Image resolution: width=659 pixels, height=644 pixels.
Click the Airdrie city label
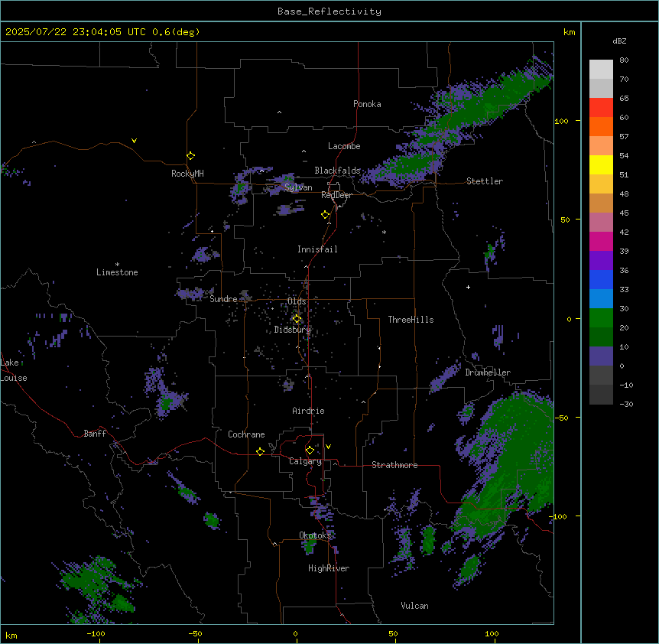[x=308, y=411]
